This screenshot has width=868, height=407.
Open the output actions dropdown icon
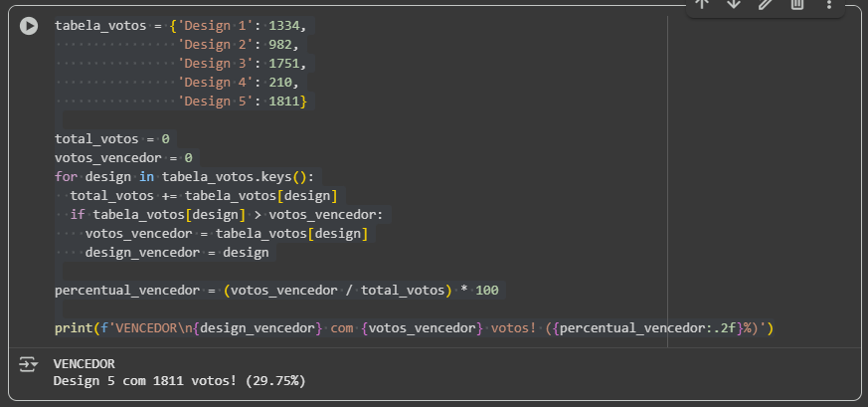(x=28, y=365)
